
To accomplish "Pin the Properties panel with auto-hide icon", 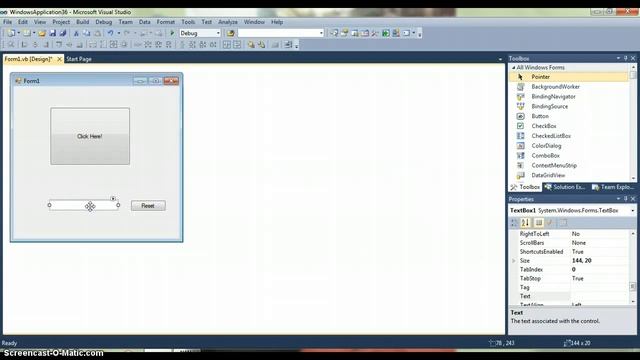I will pyautogui.click(x=626, y=199).
